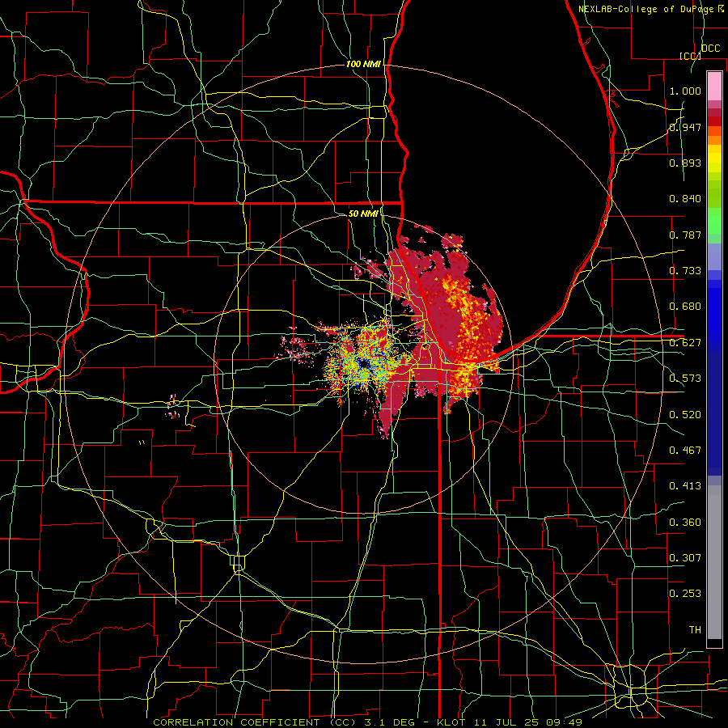
Task: Click the 0.947 scale value
Action: tap(685, 127)
